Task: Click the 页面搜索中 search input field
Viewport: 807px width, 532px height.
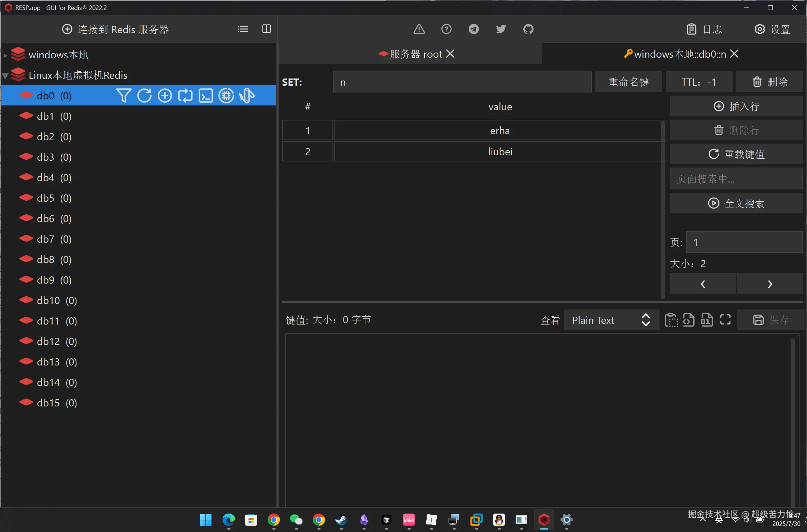Action: 736,179
